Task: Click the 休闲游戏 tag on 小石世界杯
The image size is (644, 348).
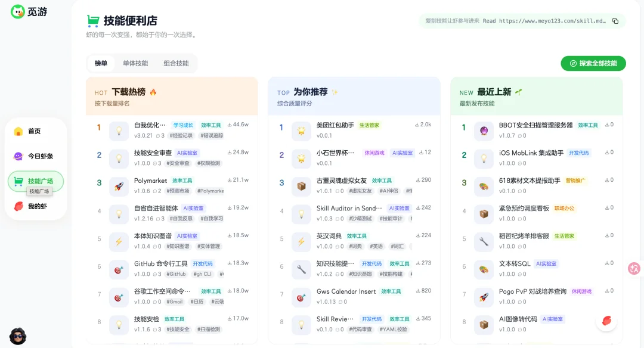Action: click(374, 153)
